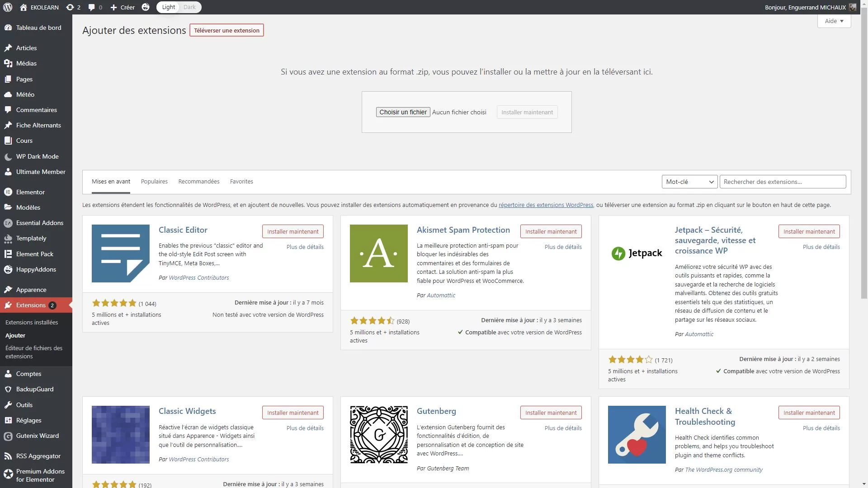Open the user avatar in top bar

(x=853, y=7)
